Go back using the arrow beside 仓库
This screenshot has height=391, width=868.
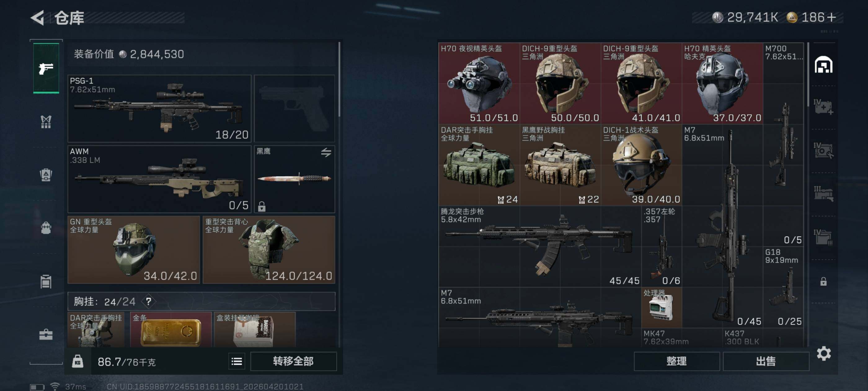38,18
